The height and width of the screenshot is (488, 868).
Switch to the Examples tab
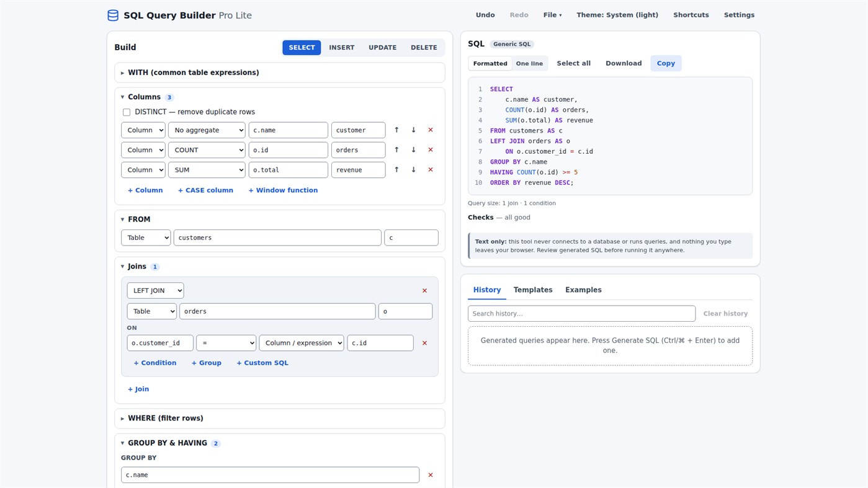[583, 290]
